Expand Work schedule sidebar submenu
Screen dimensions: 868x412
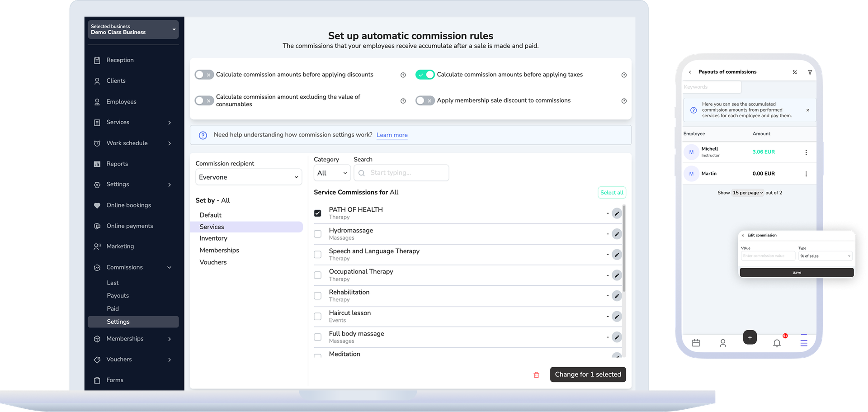170,143
